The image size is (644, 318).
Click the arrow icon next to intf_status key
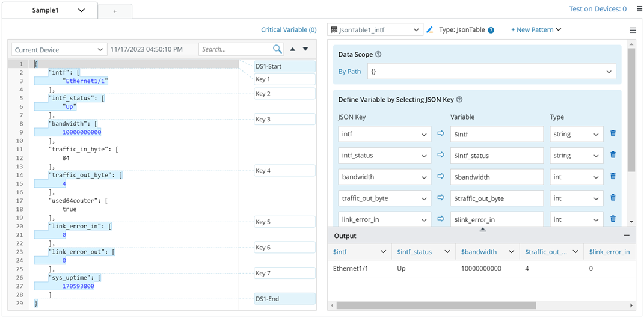pos(441,155)
